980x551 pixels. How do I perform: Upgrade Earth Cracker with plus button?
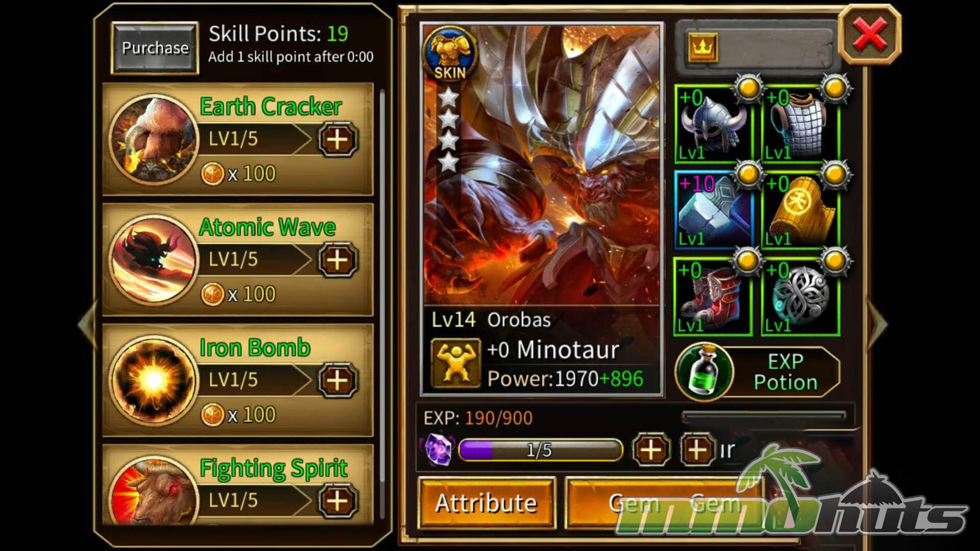click(x=337, y=139)
